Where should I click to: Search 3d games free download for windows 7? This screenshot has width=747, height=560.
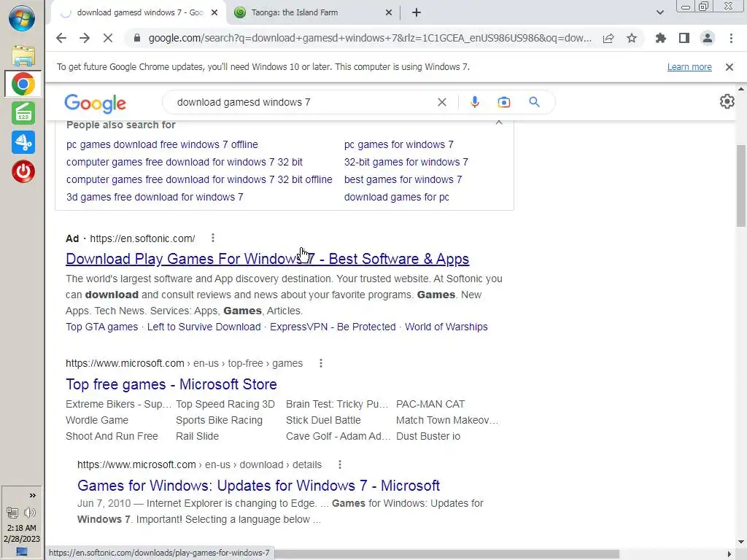coord(155,197)
